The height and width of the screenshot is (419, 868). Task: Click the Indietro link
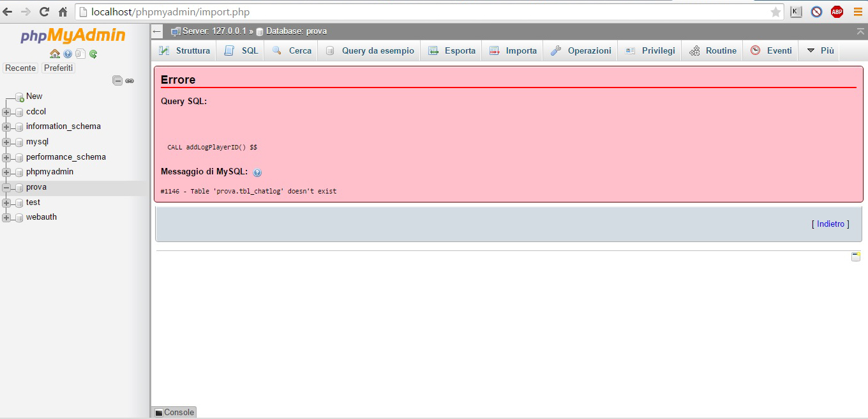coord(830,224)
